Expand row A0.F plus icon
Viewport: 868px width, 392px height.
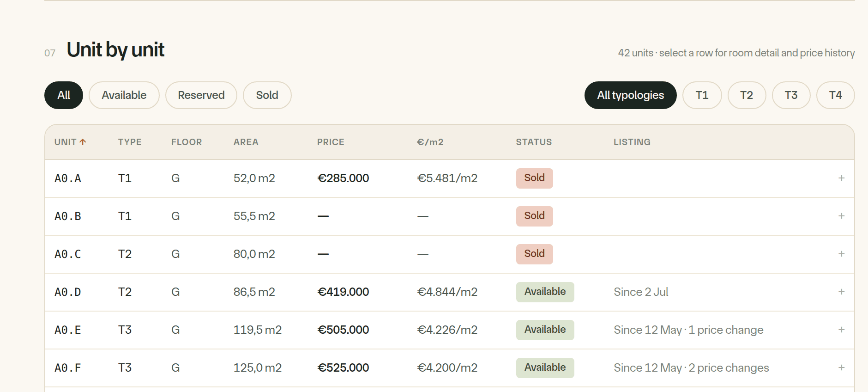pos(841,368)
